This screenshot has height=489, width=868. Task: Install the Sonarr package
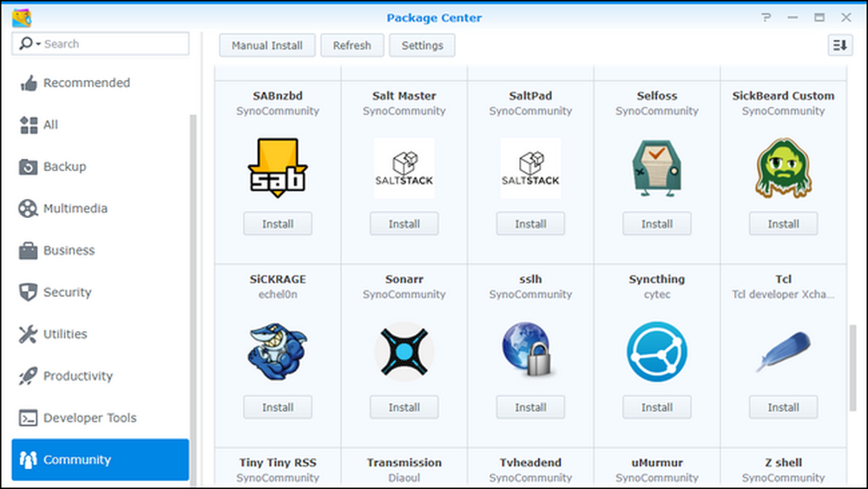coord(404,407)
